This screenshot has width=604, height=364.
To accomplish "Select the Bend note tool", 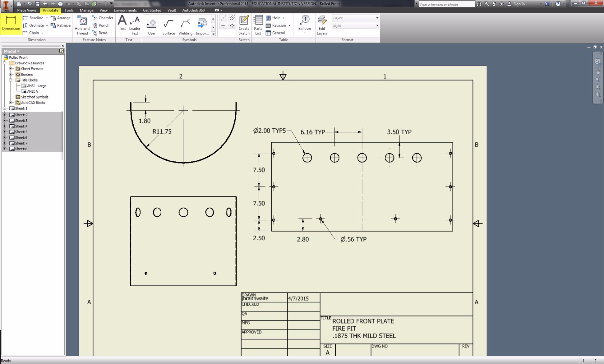I will tap(100, 33).
